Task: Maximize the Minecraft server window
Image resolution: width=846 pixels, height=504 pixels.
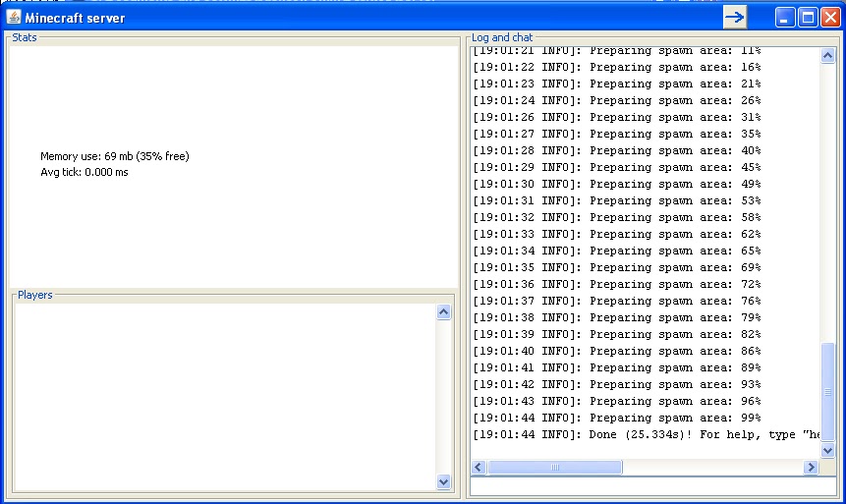Action: (808, 18)
